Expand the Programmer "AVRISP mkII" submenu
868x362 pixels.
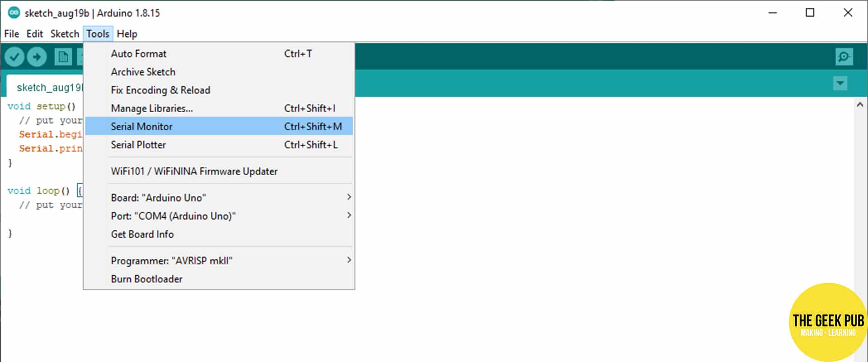219,261
